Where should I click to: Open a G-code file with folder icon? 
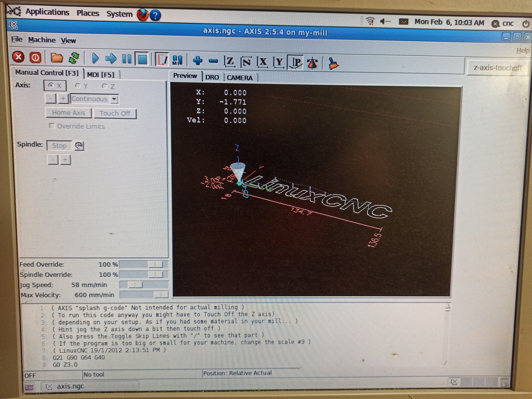[57, 58]
